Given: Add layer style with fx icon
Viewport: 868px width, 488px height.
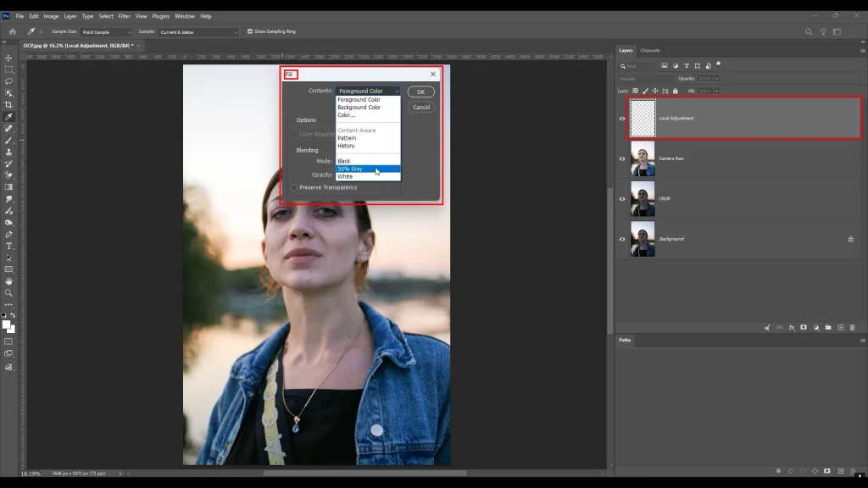Looking at the screenshot, I should 792,328.
